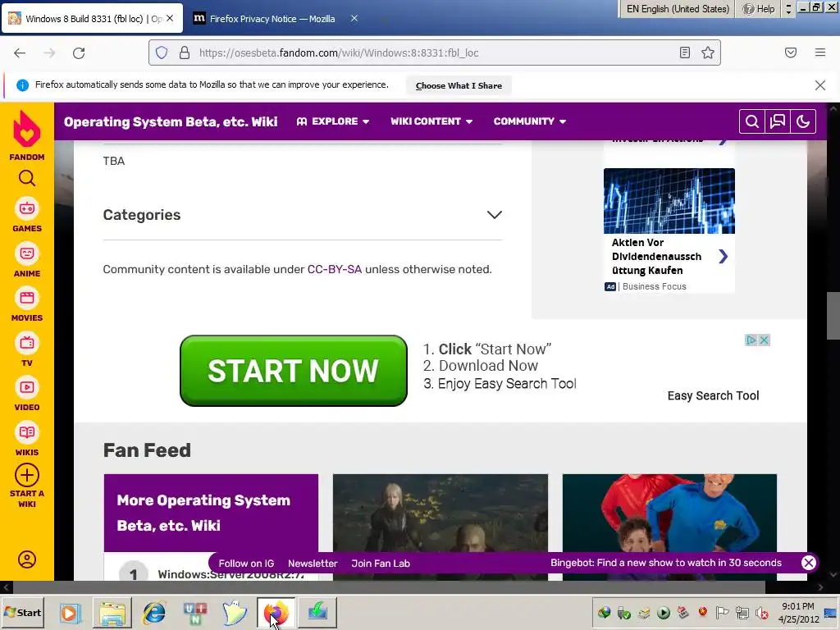Open the CC-BY-SA license link
The image size is (840, 630).
tap(335, 269)
